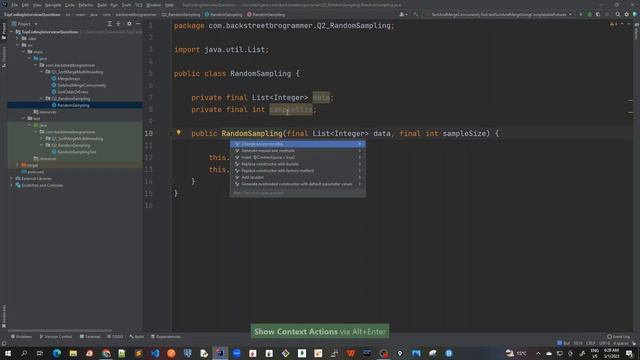Click the UTF-8 encoding status entry
Image resolution: width=640 pixels, height=360 pixels.
coord(604,343)
